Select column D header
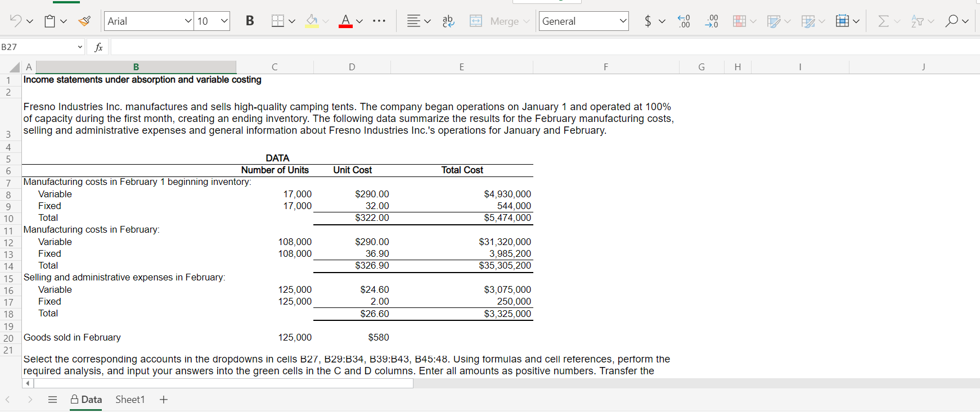This screenshot has height=417, width=980. click(x=352, y=67)
